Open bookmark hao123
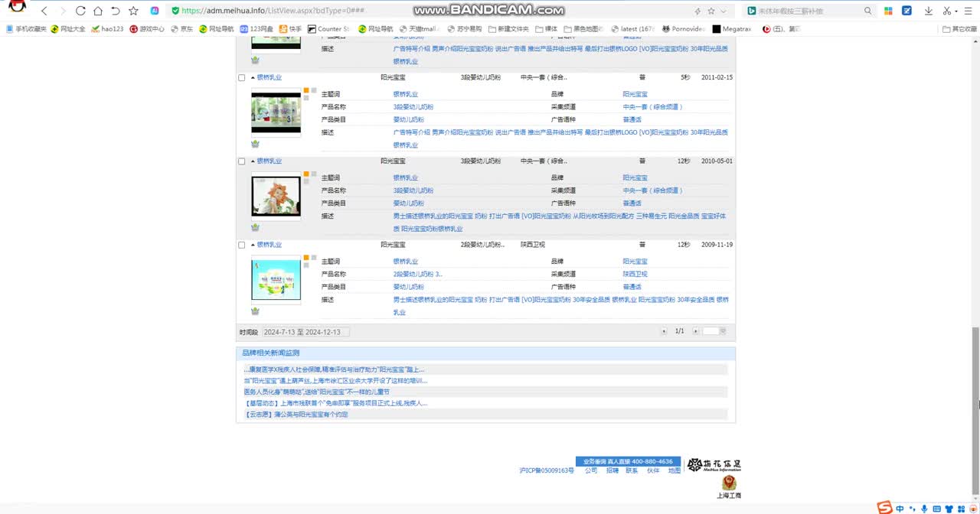Screen dimensions: 980x514 click(x=107, y=29)
